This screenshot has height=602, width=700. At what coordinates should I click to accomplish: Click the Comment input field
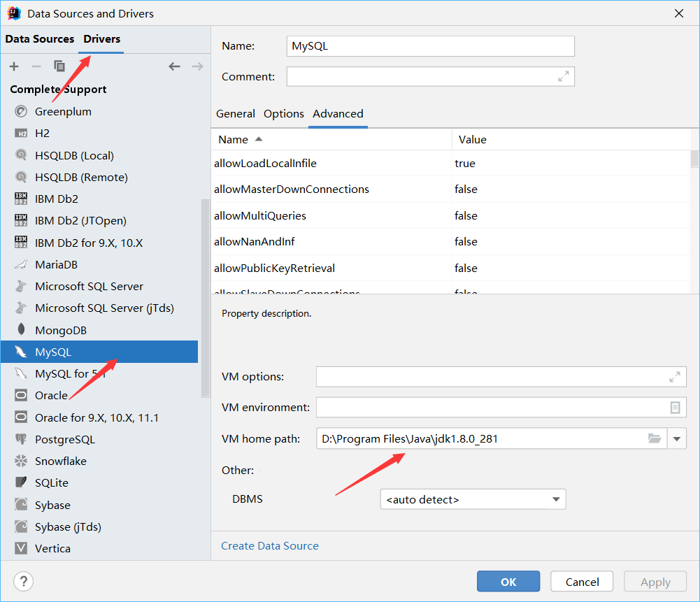tap(430, 77)
